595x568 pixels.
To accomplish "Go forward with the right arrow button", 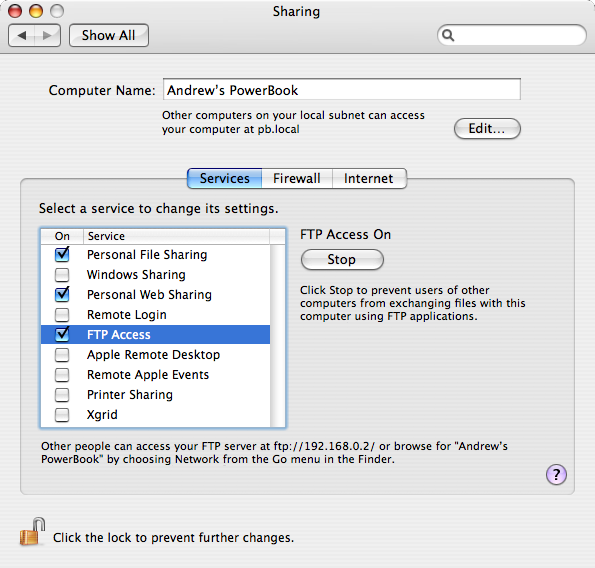I will 47,35.
